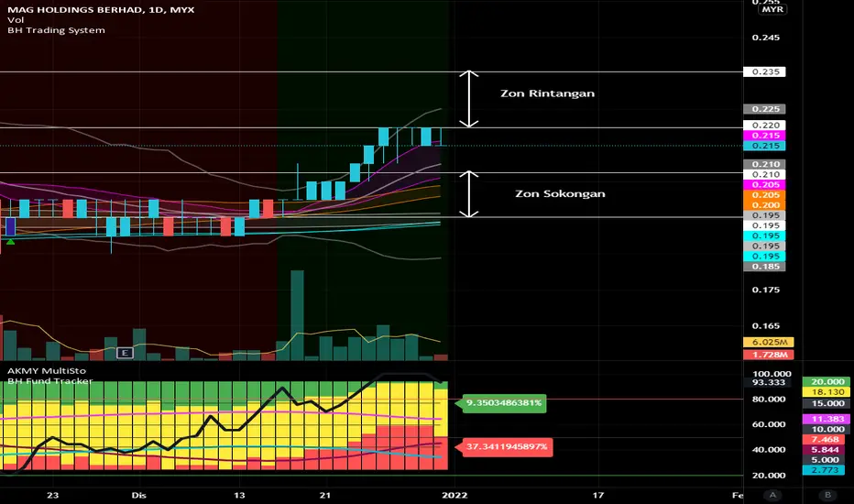The height and width of the screenshot is (504, 854).
Task: Click the gray 0.225 price label
Action: pos(765,109)
